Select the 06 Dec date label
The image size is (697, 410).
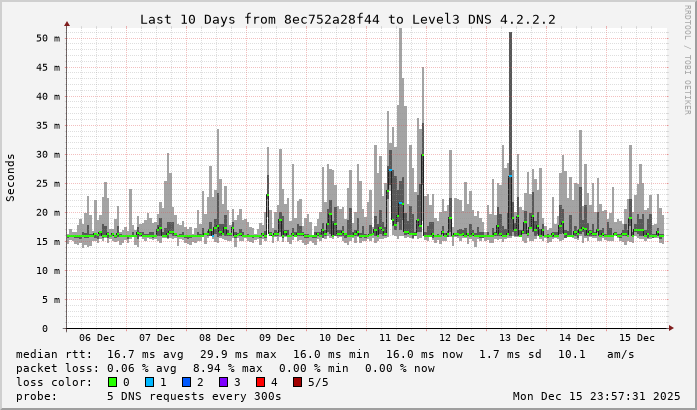(97, 338)
